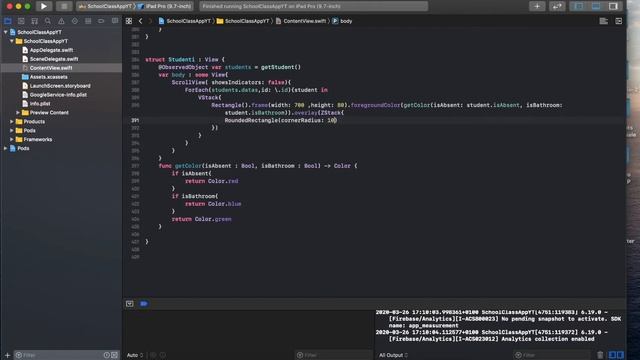
Task: Click SchoolClassAppYT project in the jump bar
Action: pyautogui.click(x=184, y=21)
